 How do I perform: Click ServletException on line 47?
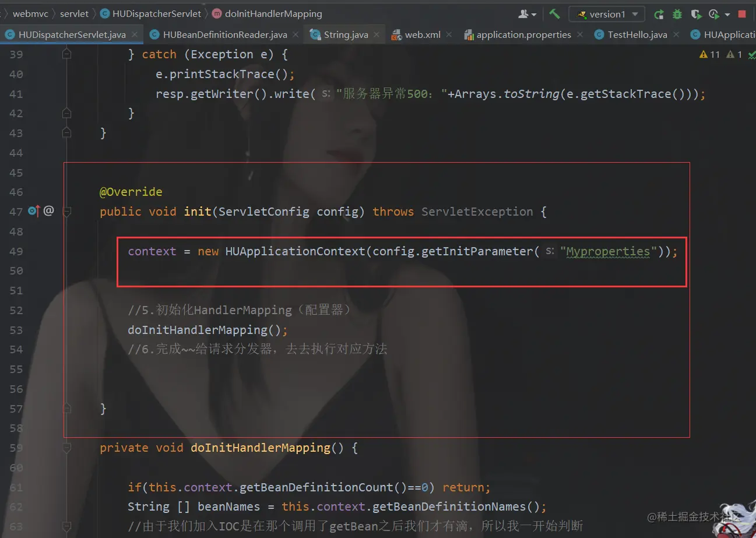tap(477, 212)
